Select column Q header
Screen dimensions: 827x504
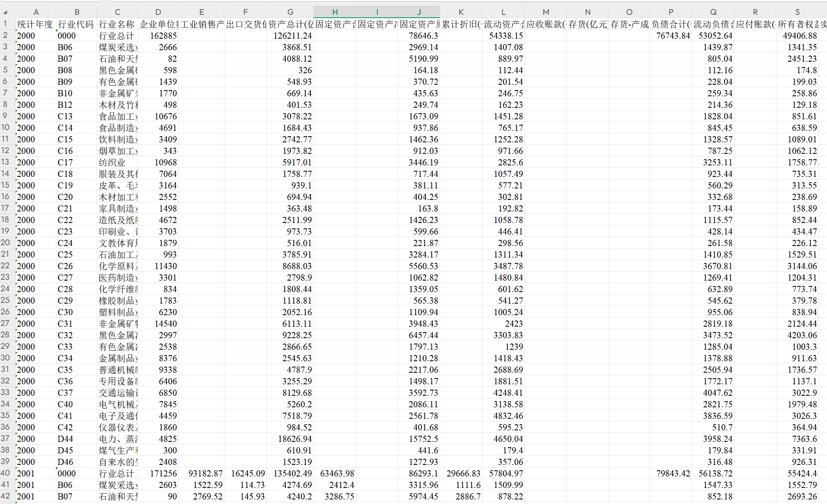(x=713, y=12)
